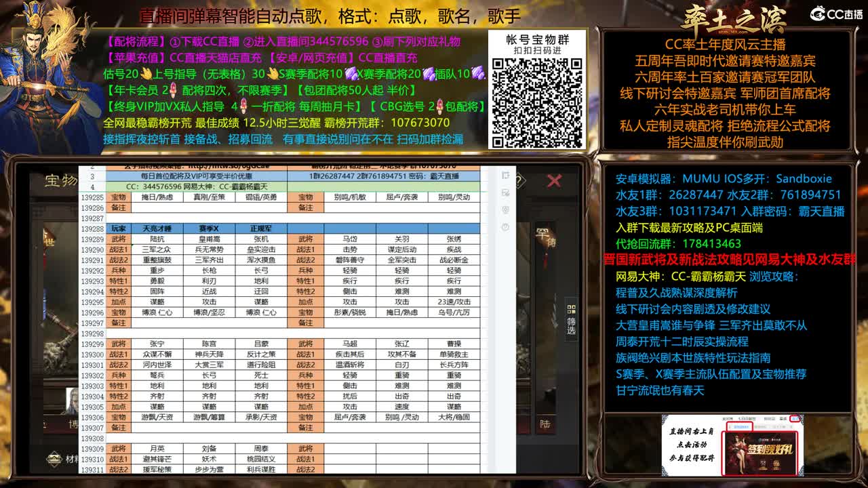Click the diamond question-mark help icon in game
This screenshot has width=868, height=488.
[519, 180]
